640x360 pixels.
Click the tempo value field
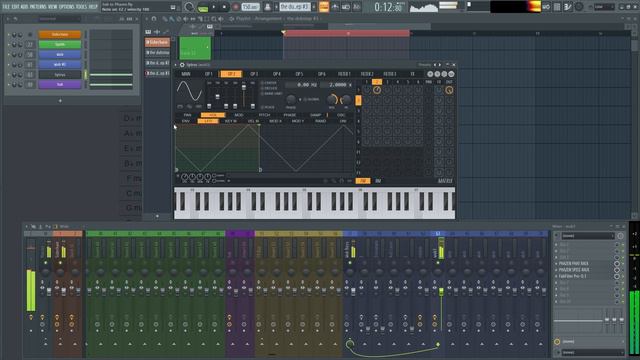[x=250, y=7]
